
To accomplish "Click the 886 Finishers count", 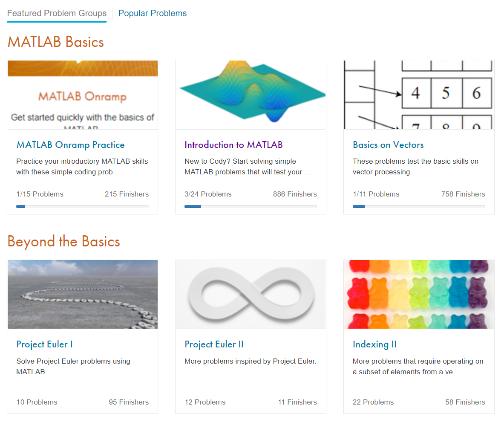I will click(x=295, y=194).
